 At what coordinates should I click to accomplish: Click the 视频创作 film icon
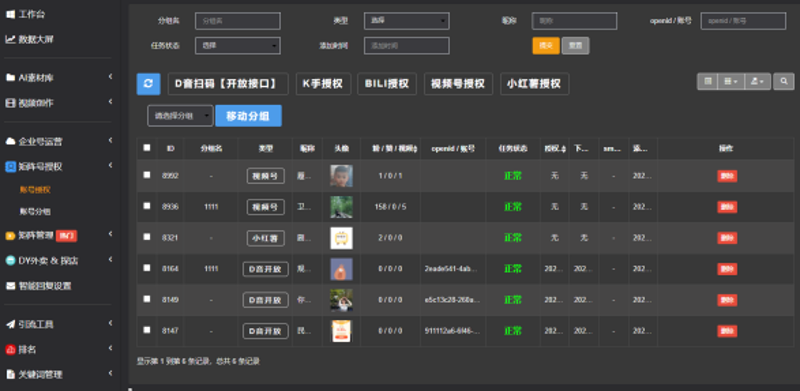[10, 103]
